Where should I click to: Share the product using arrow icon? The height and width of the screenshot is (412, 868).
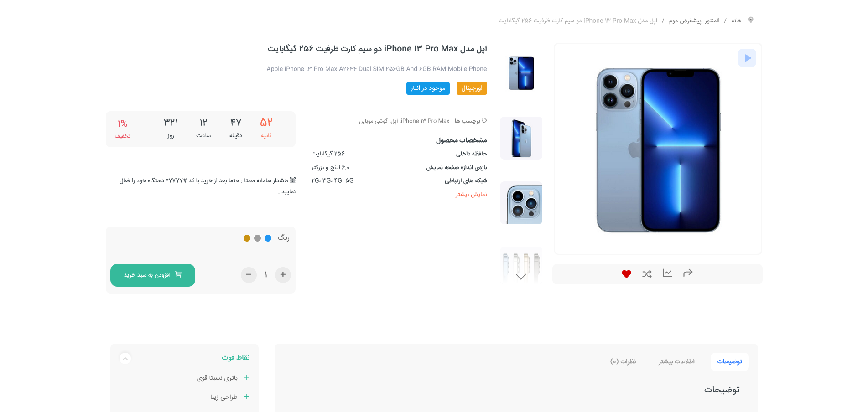pos(688,273)
